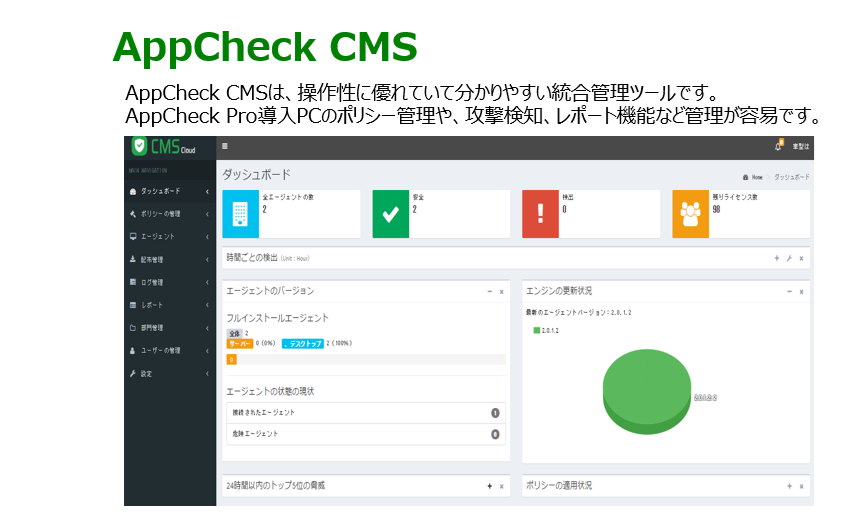Expand the ポリシーの適用状況 panel with plus
The width and height of the screenshot is (859, 528).
[789, 486]
